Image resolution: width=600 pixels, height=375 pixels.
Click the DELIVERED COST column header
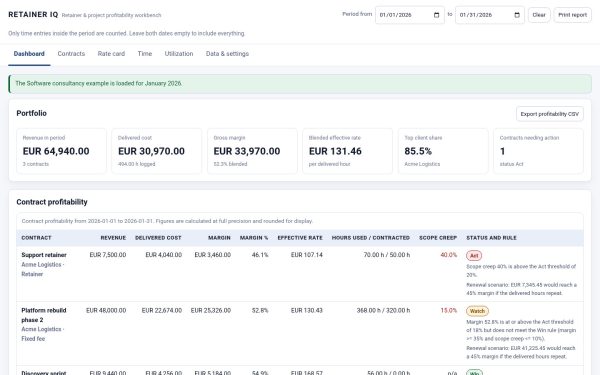pos(158,238)
